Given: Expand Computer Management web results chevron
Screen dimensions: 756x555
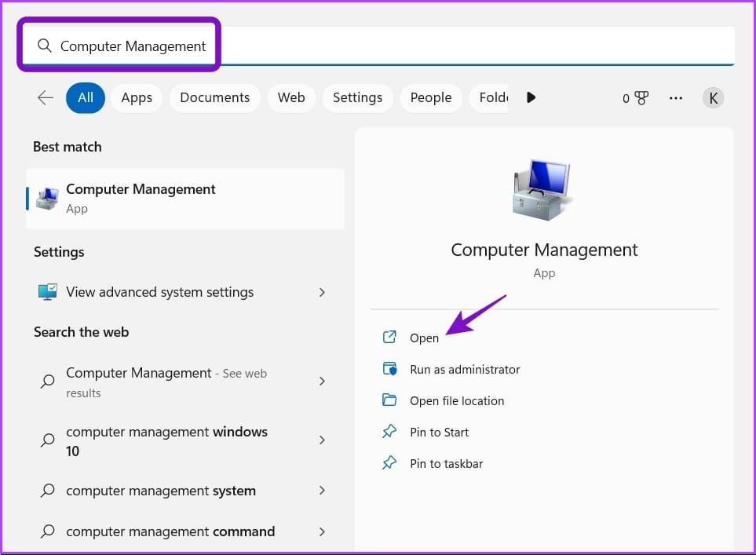Looking at the screenshot, I should [x=322, y=382].
